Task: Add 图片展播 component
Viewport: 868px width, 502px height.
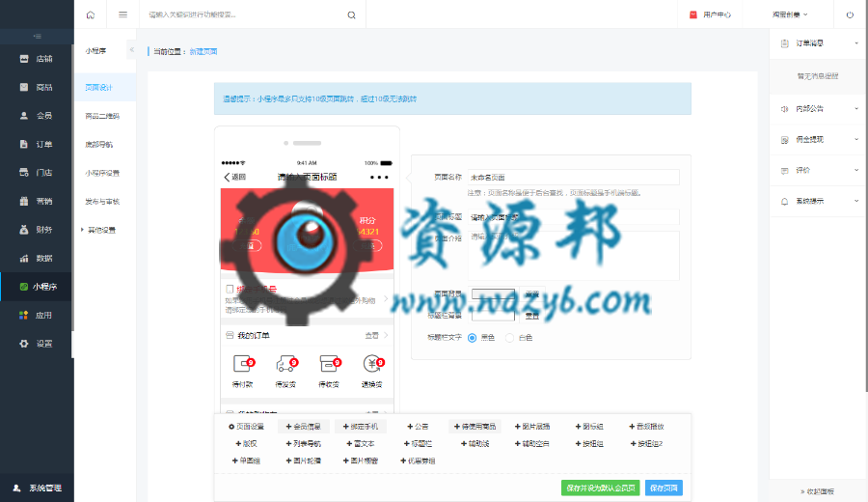Action: coord(532,427)
